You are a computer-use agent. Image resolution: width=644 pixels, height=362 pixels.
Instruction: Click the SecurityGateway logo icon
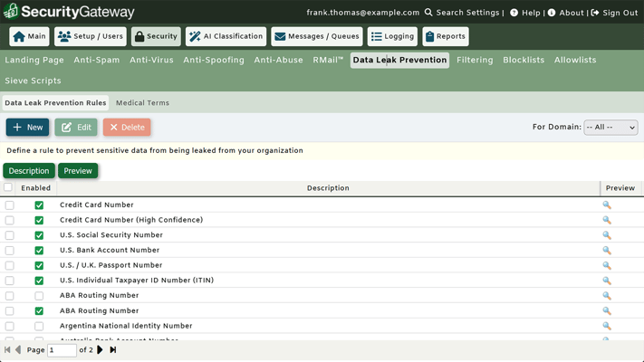coord(11,11)
